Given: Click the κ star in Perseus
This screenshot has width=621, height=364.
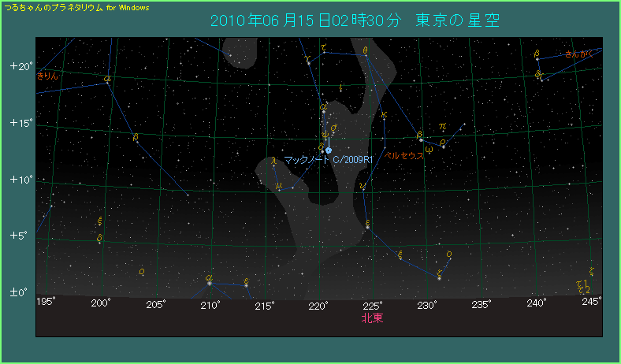Looking at the screenshot, I should [x=383, y=116].
